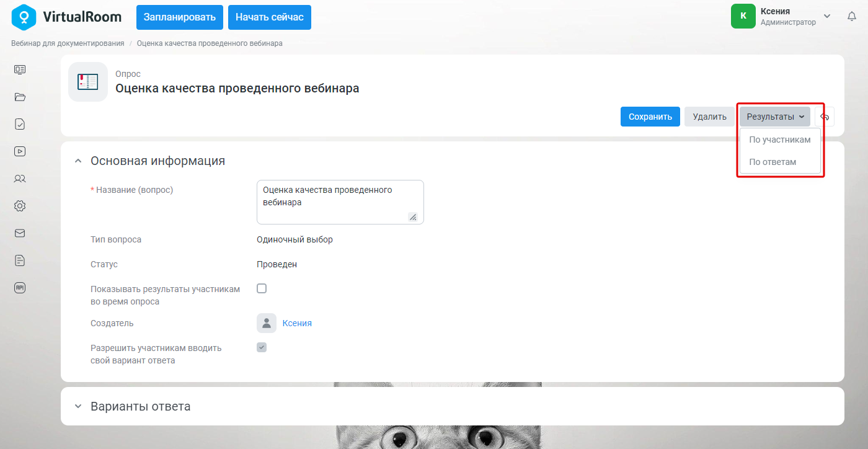Click the Сохранить button

click(650, 117)
